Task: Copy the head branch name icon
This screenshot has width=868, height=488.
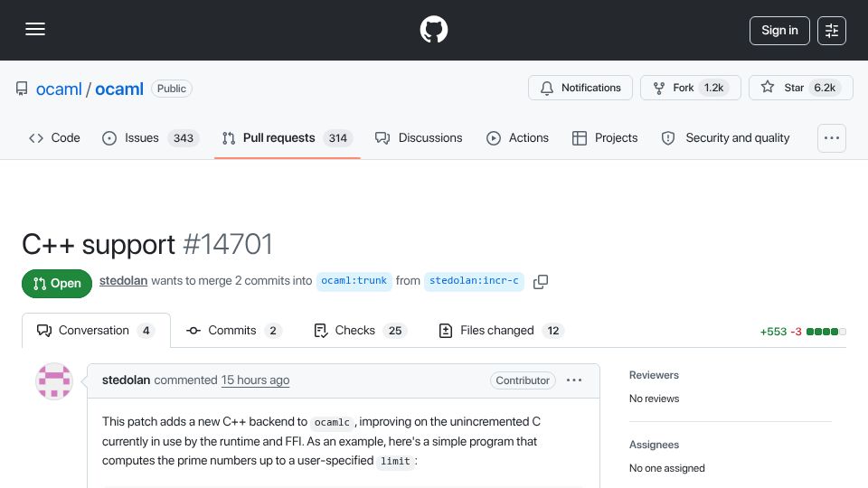Action: pyautogui.click(x=541, y=282)
